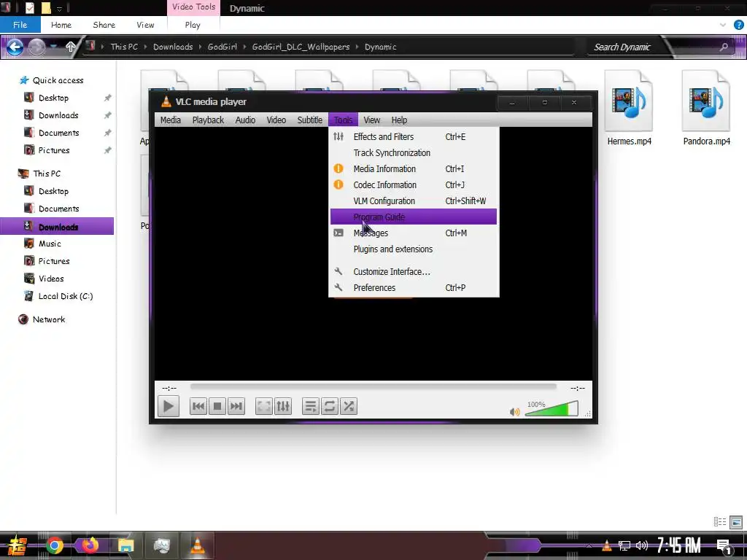Screen dimensions: 747x560
Task: Expand the Explorer ribbon with the chevron
Action: [723, 25]
